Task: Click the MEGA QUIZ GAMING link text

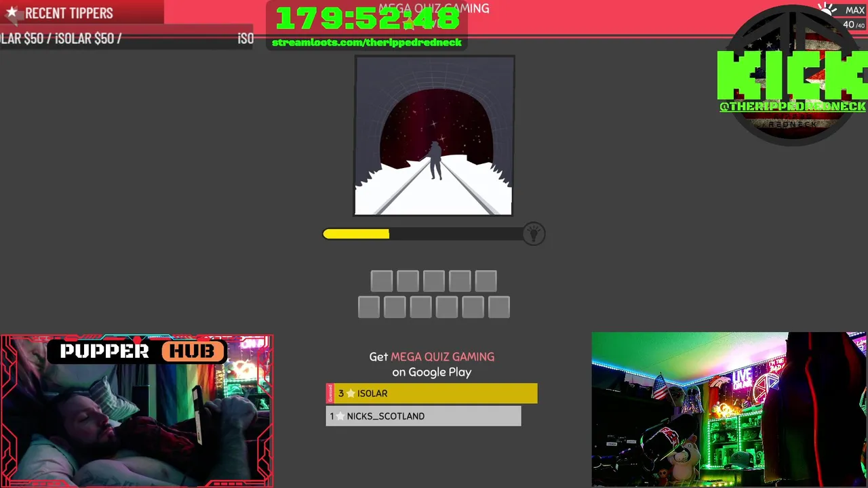Action: (x=442, y=357)
